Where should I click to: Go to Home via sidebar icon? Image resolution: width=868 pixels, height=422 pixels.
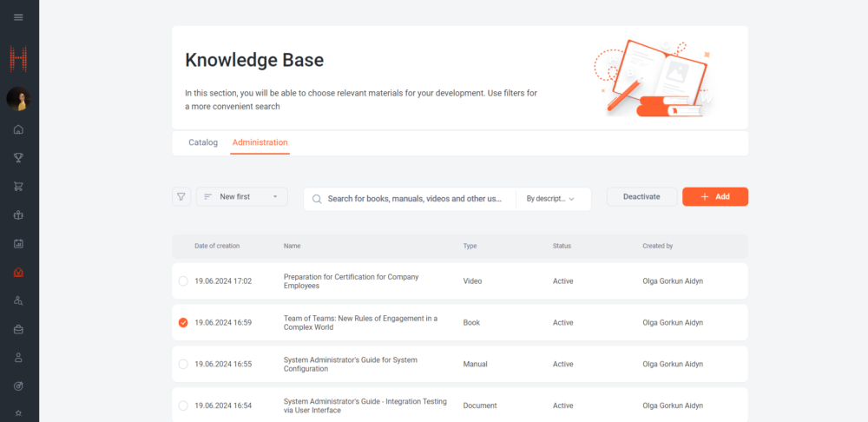[19, 129]
